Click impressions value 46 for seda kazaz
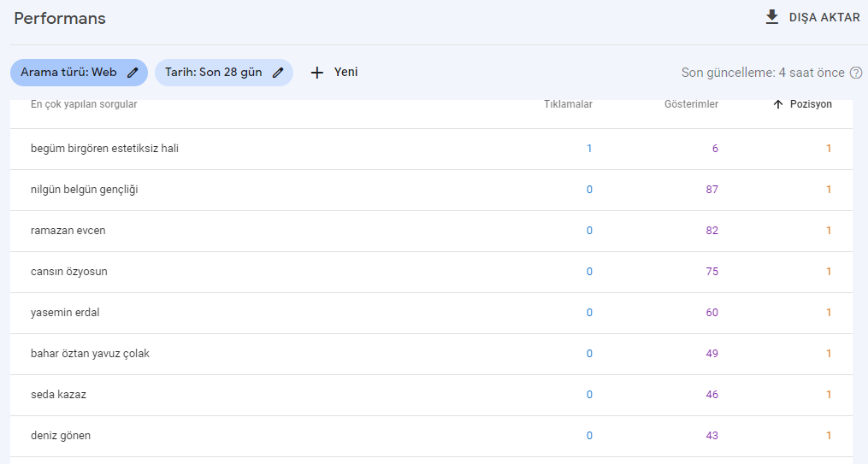Image resolution: width=868 pixels, height=464 pixels. (712, 394)
